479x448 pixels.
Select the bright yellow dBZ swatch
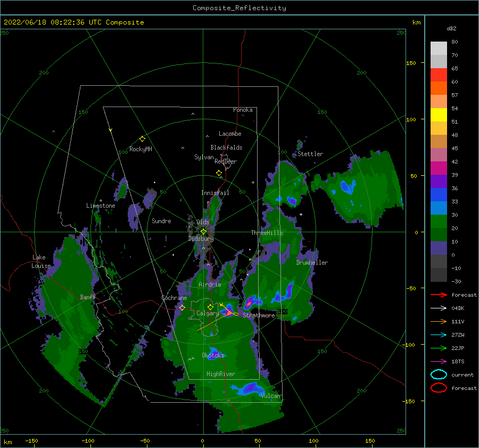(x=439, y=115)
